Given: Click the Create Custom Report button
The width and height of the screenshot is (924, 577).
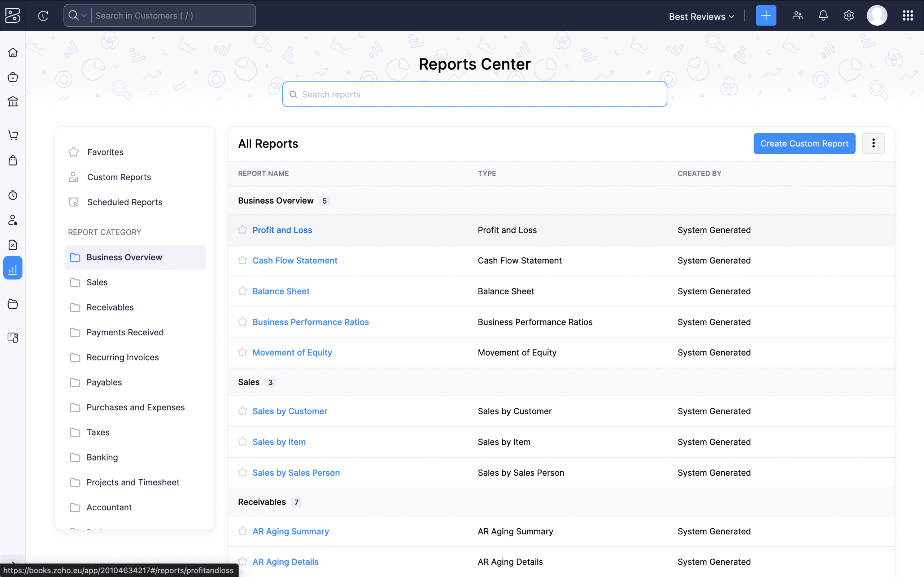Looking at the screenshot, I should (x=804, y=144).
